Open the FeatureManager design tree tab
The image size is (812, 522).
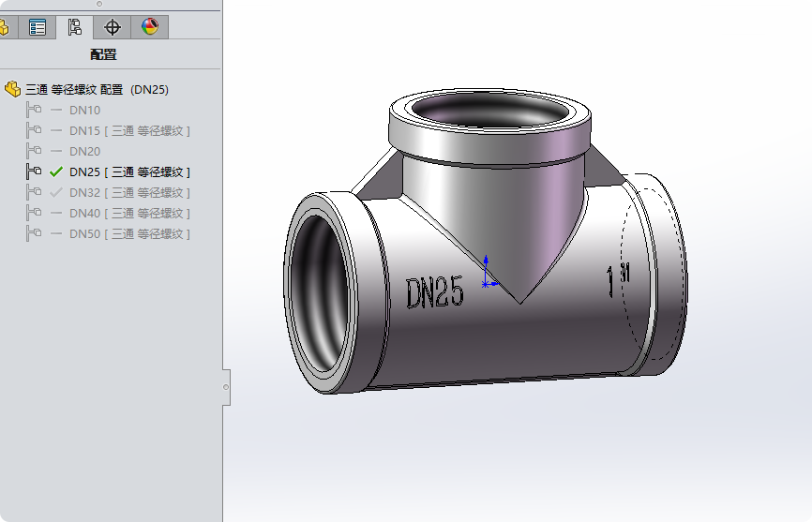(x=6, y=27)
